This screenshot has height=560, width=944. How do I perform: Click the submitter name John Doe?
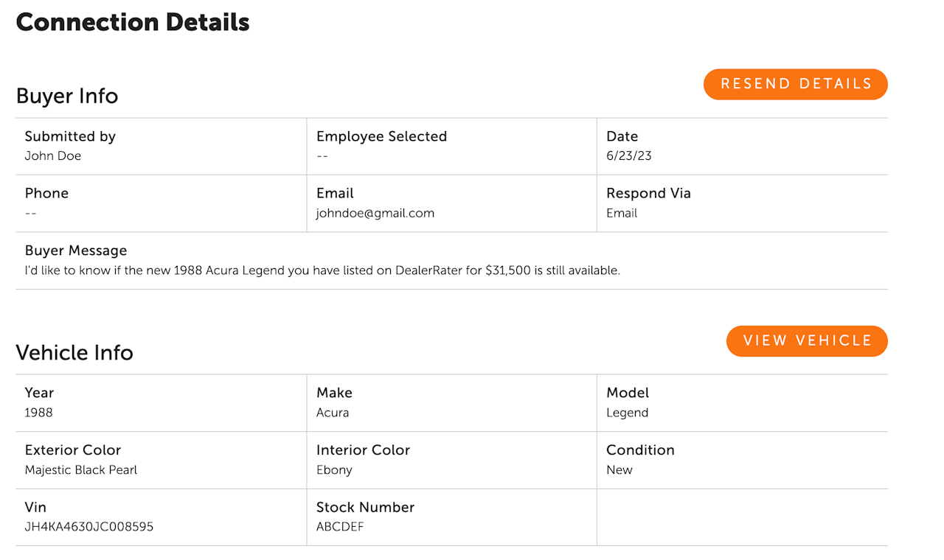(x=53, y=155)
